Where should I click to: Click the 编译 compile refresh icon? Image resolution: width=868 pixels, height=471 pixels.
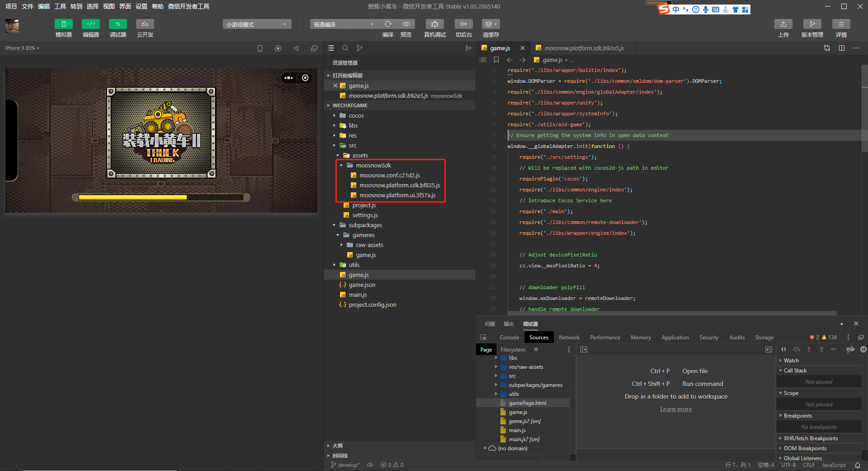[x=388, y=24]
